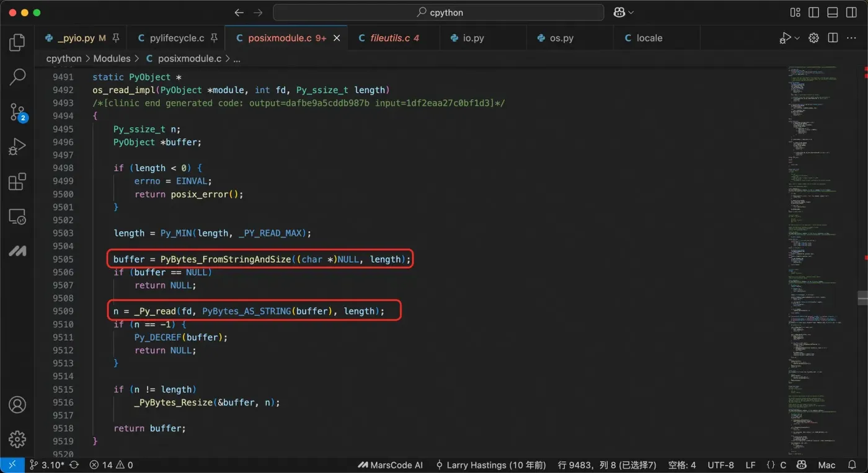Toggle the primary side bar
The height and width of the screenshot is (473, 868).
click(814, 12)
